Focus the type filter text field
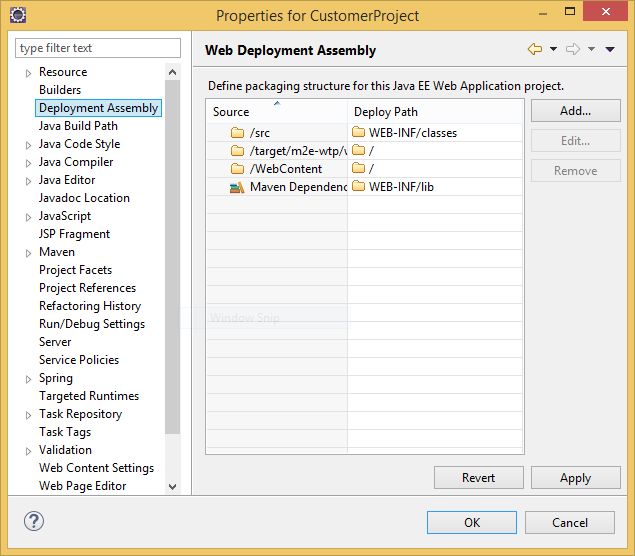Viewport: 635px width, 556px height. pyautogui.click(x=98, y=48)
